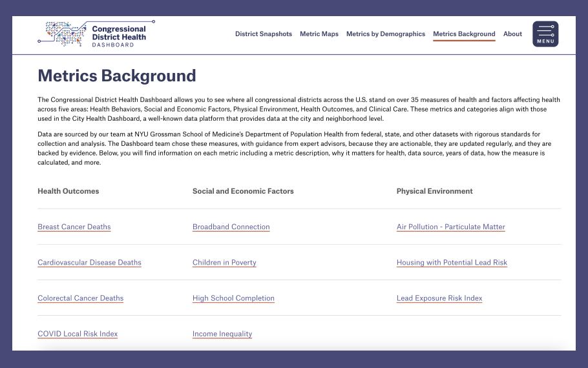This screenshot has height=368, width=588.
Task: Open Breast Cancer Deaths metric link
Action: [74, 227]
